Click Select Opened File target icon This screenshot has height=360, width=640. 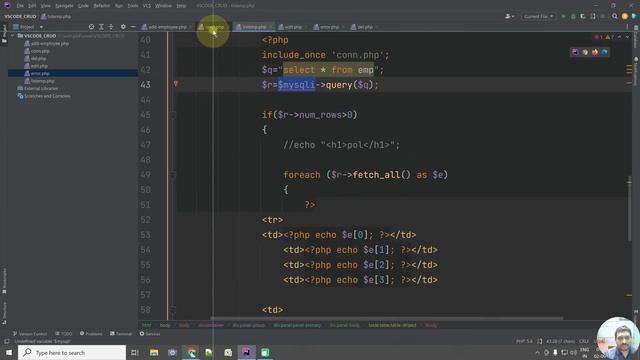91,27
